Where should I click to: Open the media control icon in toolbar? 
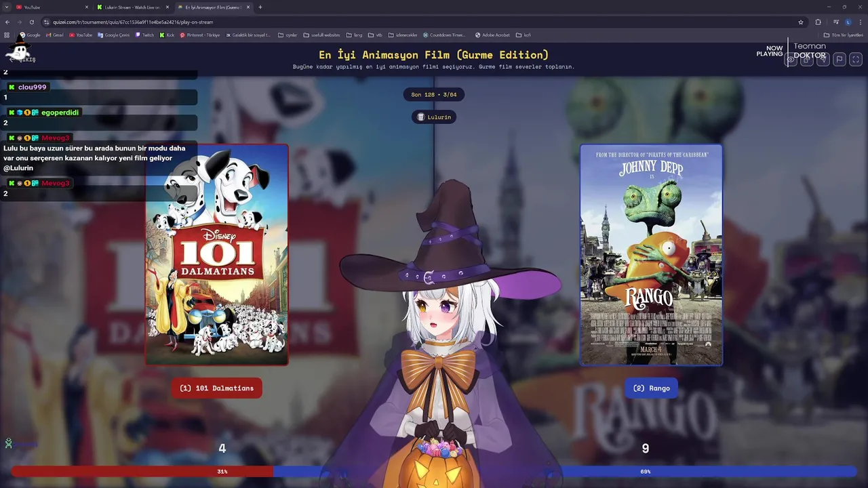(x=836, y=22)
